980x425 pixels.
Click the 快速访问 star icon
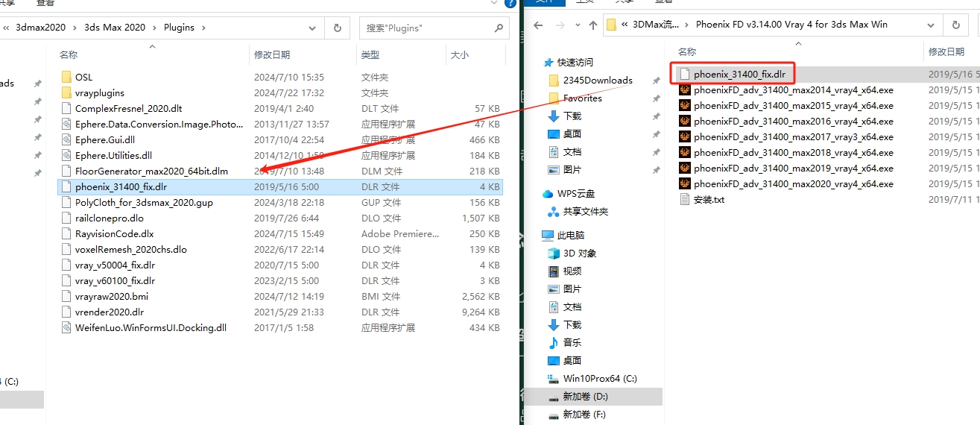tap(549, 62)
